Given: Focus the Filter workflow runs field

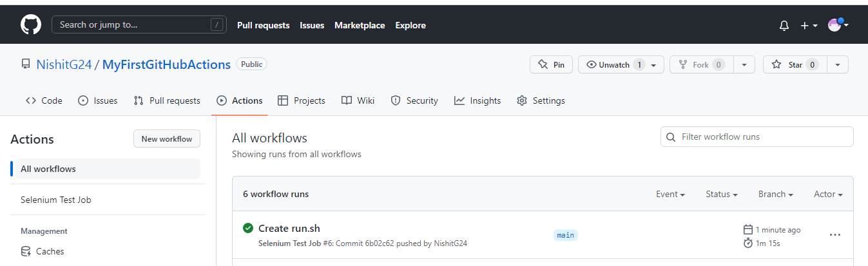Looking at the screenshot, I should tap(757, 137).
